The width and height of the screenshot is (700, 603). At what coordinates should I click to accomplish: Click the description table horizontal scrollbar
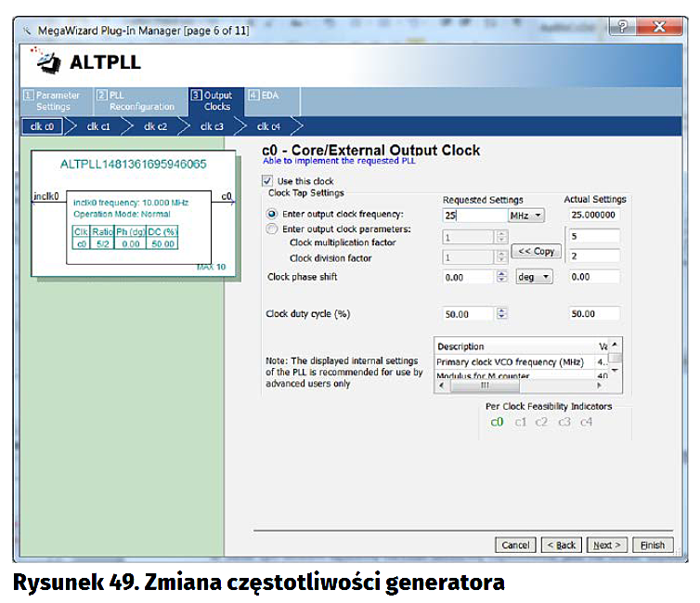(520, 386)
